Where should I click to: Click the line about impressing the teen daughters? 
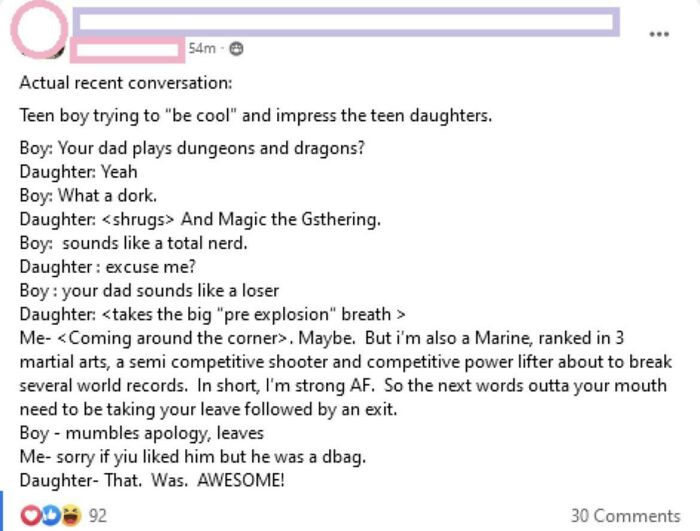[255, 115]
